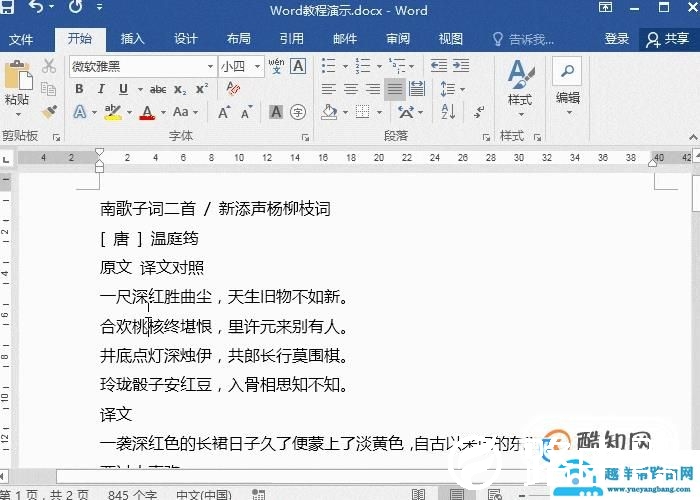Toggle Underline formatting
Viewport: 700px width, 500px height.
coord(124,89)
